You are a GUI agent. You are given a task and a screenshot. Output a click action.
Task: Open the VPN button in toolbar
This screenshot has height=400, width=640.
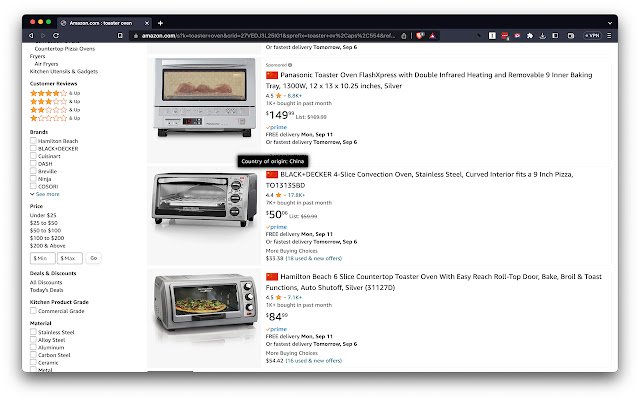592,36
